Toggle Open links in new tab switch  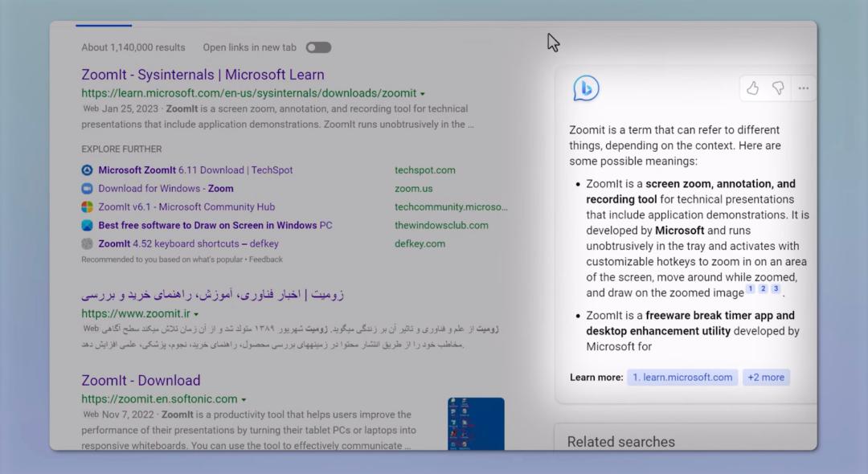318,47
